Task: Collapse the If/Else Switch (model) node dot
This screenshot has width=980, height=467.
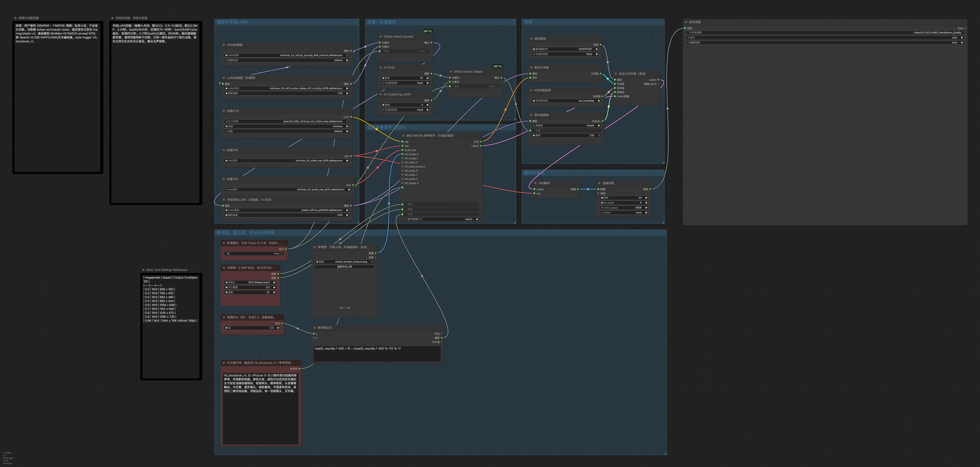Action: [x=380, y=37]
